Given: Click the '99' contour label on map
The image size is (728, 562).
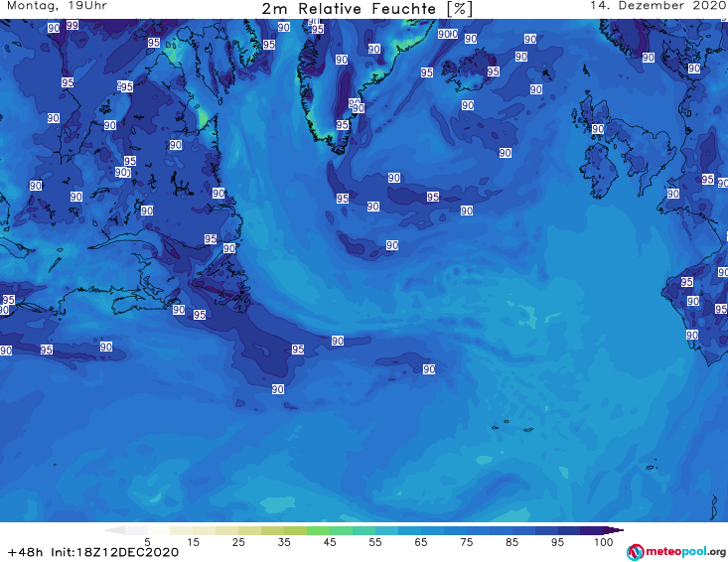Looking at the screenshot, I should point(73,25).
